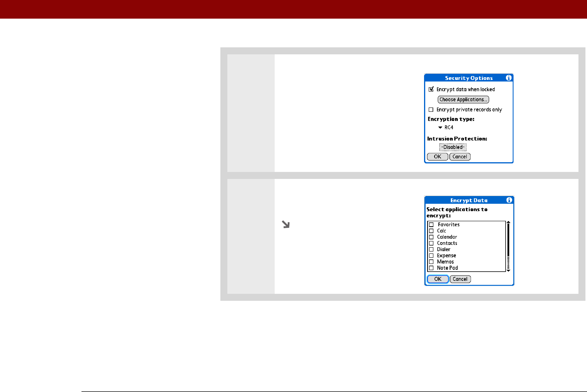Check the Favorites application checkbox
The width and height of the screenshot is (587, 392).
point(431,225)
